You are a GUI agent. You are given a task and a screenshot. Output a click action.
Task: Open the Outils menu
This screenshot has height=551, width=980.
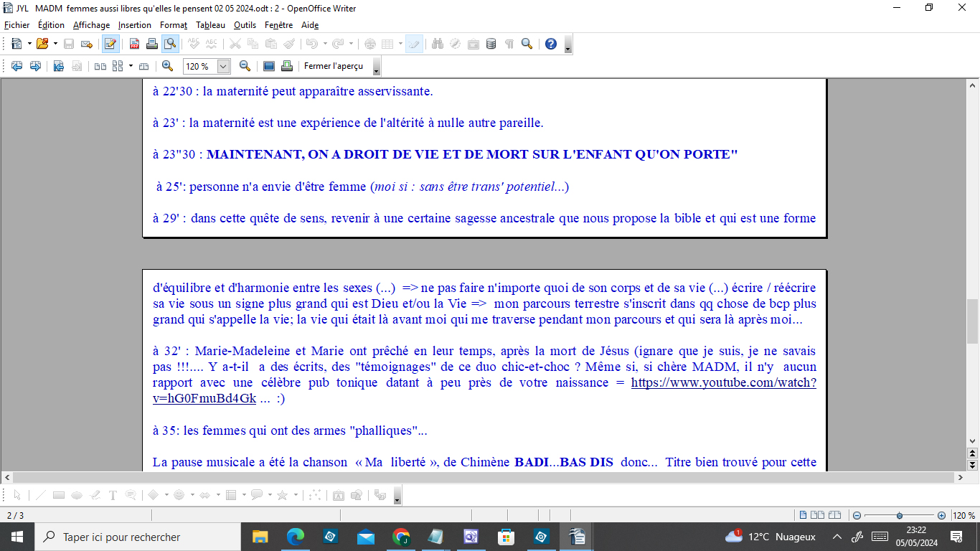[x=245, y=25]
